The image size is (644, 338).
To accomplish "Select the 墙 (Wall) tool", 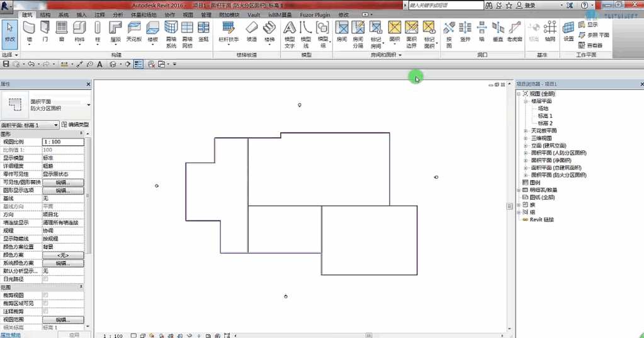I will (29, 32).
